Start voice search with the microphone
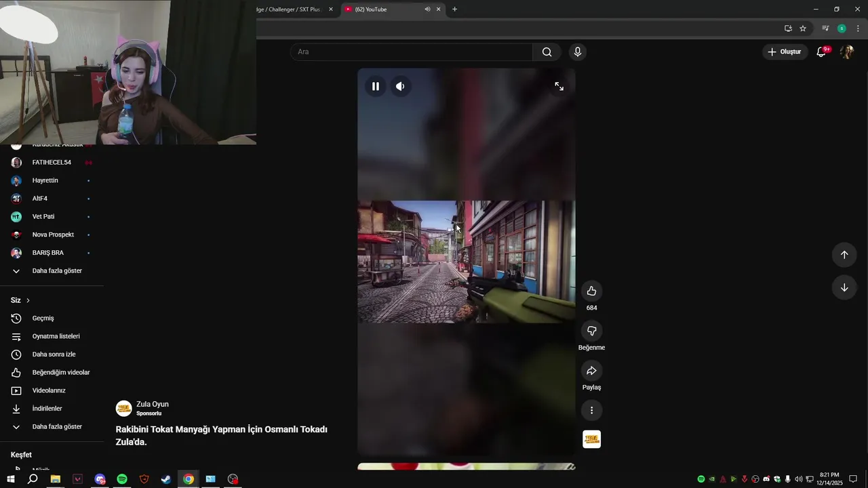 click(577, 52)
